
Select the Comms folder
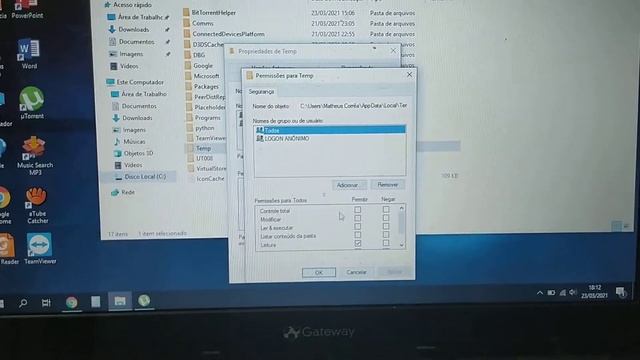tap(198, 23)
